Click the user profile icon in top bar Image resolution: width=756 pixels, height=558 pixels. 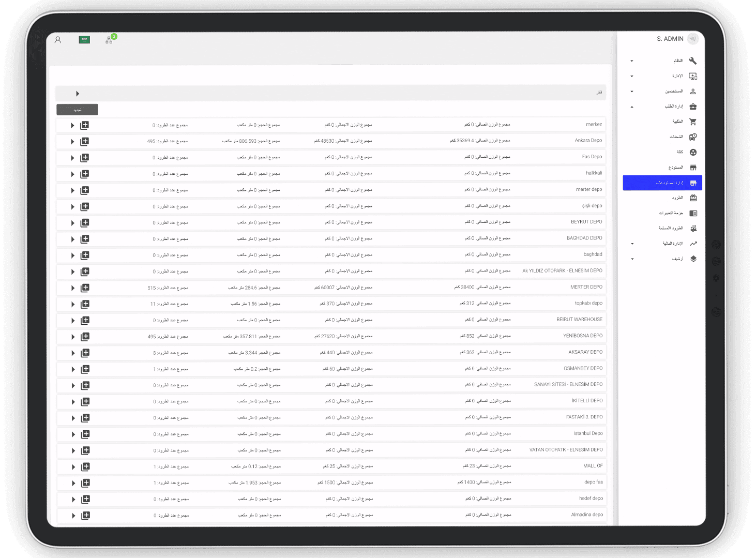[58, 40]
